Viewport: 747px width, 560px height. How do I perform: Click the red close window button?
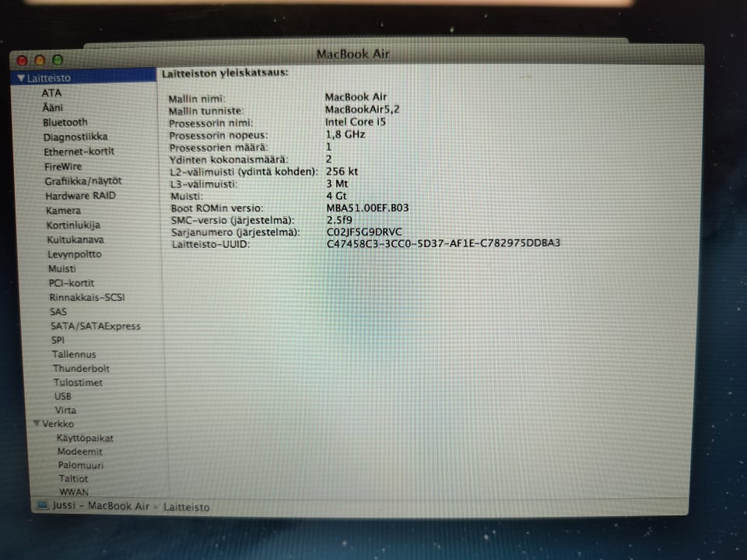click(x=23, y=61)
